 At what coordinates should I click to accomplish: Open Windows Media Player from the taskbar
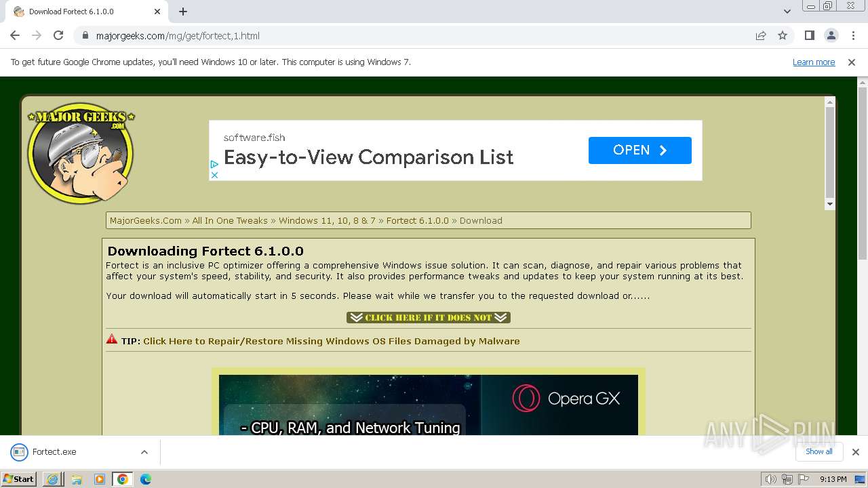[x=100, y=479]
